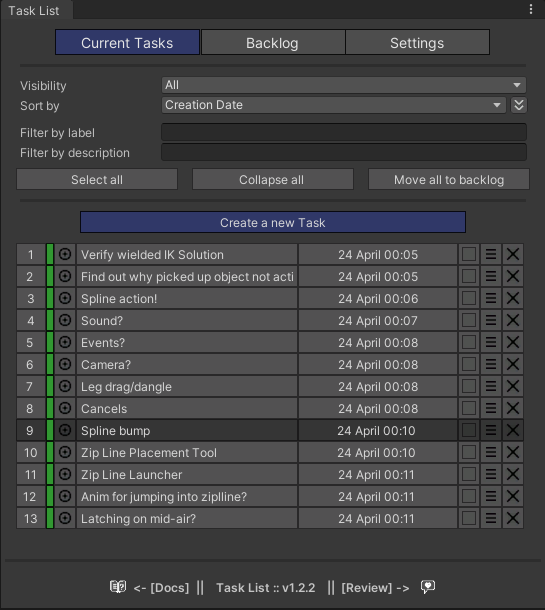This screenshot has height=610, width=545.
Task: Check the box for Anim for jumping task
Action: point(469,496)
